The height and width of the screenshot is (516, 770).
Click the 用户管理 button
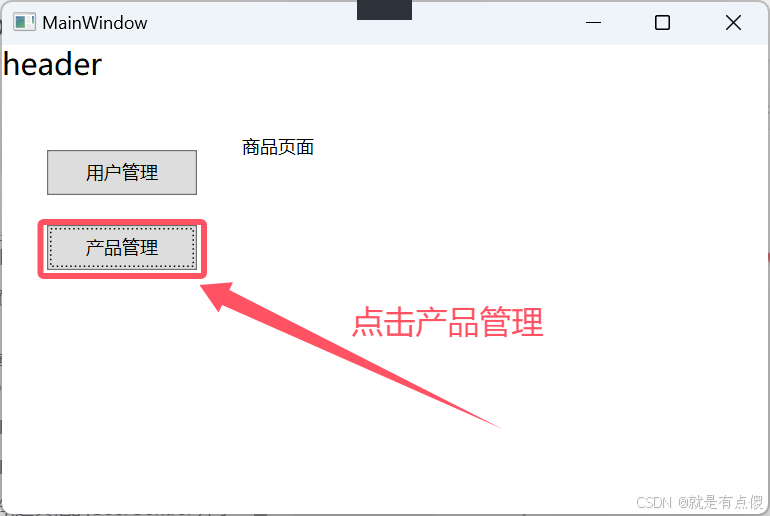pyautogui.click(x=122, y=172)
